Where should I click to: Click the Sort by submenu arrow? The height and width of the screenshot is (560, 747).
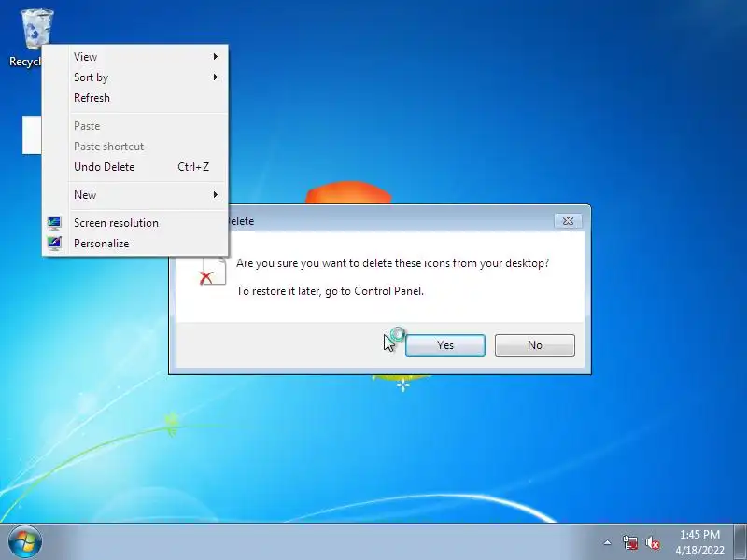(216, 77)
